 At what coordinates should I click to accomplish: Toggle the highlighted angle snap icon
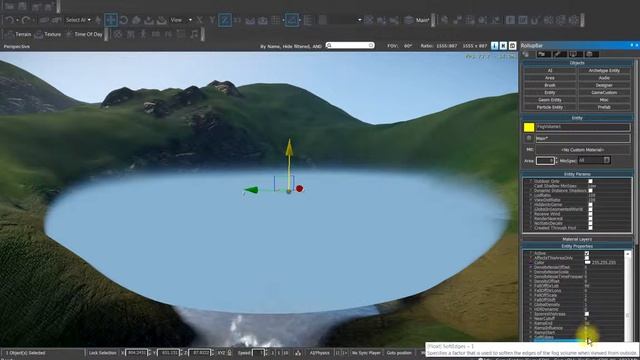pyautogui.click(x=291, y=20)
